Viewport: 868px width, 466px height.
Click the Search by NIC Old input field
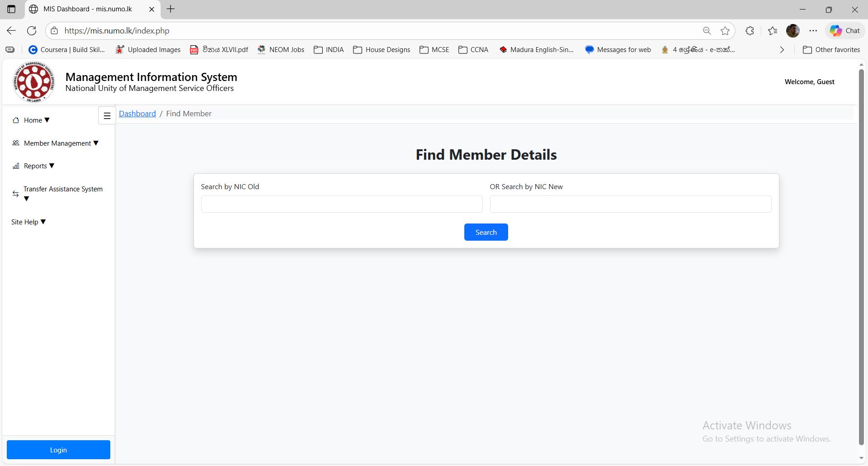click(x=341, y=204)
